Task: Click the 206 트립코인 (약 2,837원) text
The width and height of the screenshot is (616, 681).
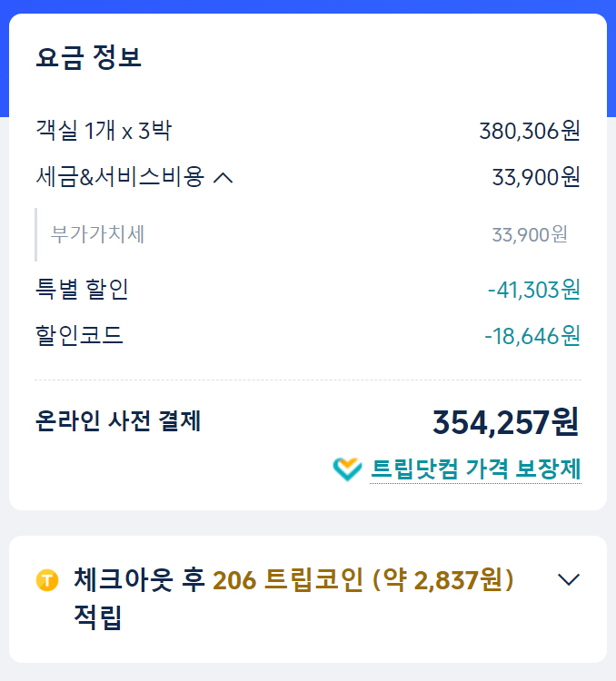Action: tap(363, 580)
